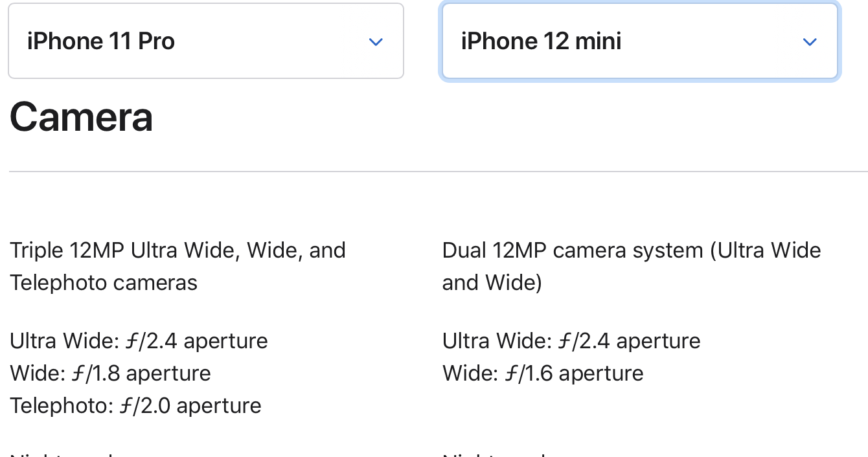Click the ƒ symbol in the ƒ/2.0 spec
Screen dimensions: 868x457
coord(127,406)
